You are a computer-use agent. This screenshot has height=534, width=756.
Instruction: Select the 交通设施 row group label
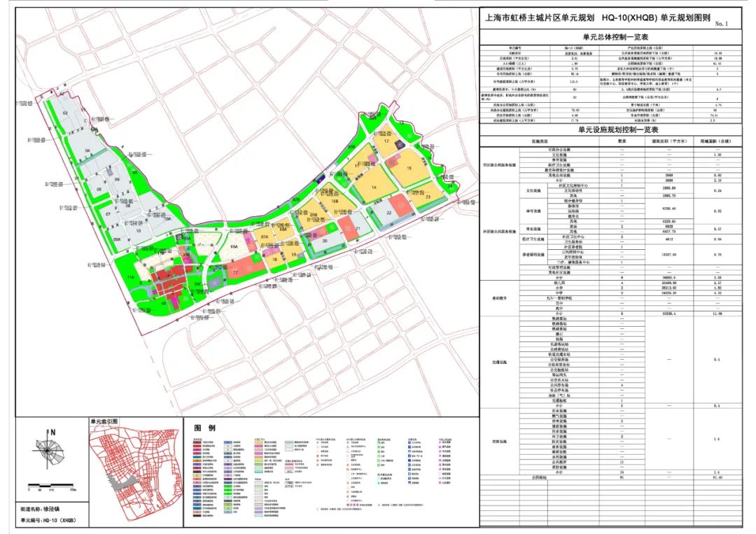tap(500, 362)
